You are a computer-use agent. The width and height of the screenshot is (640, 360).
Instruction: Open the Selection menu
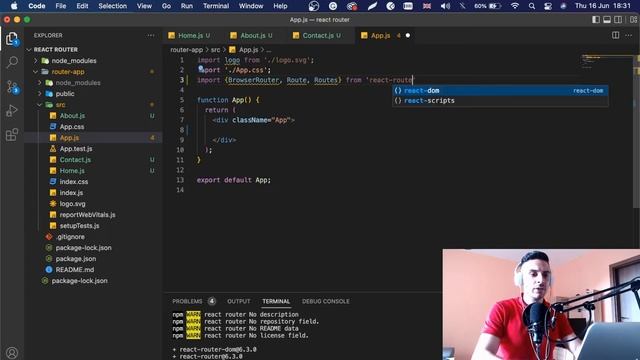[x=112, y=6]
